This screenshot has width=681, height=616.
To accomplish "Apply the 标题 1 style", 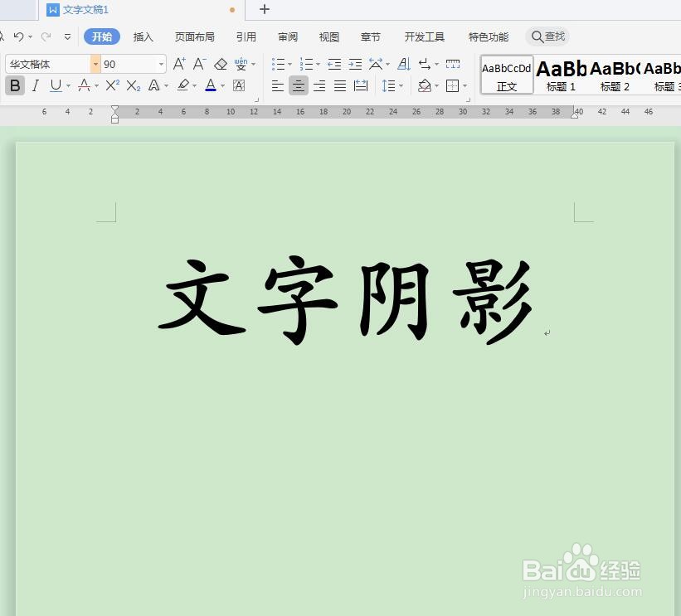I will [561, 75].
